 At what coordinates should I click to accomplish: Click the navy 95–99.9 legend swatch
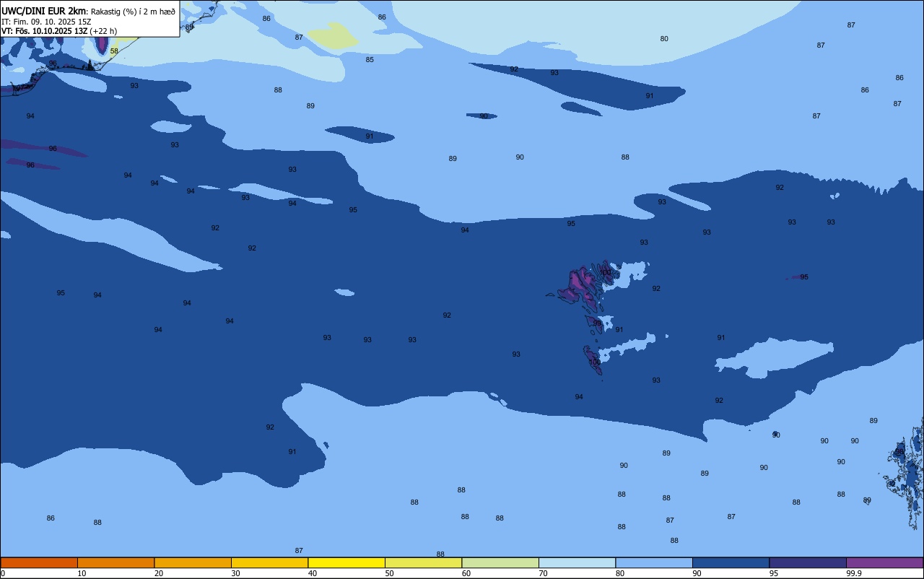point(808,562)
